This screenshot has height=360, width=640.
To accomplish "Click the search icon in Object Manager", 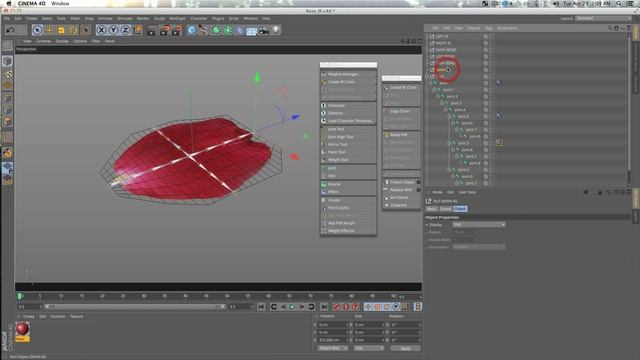I will pos(610,28).
